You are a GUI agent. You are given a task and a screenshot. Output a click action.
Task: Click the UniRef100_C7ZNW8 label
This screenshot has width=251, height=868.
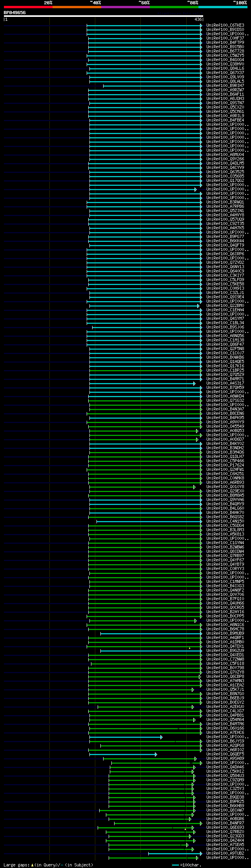point(225,659)
